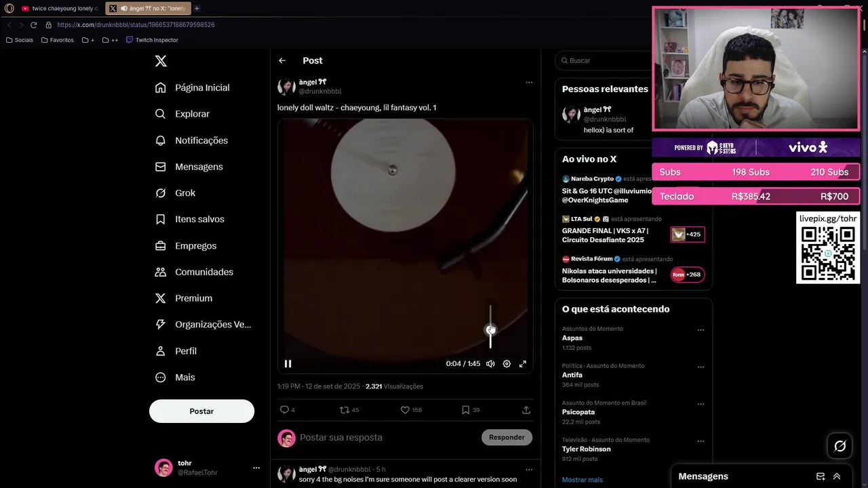
Task: Click the Postar button
Action: [x=201, y=411]
